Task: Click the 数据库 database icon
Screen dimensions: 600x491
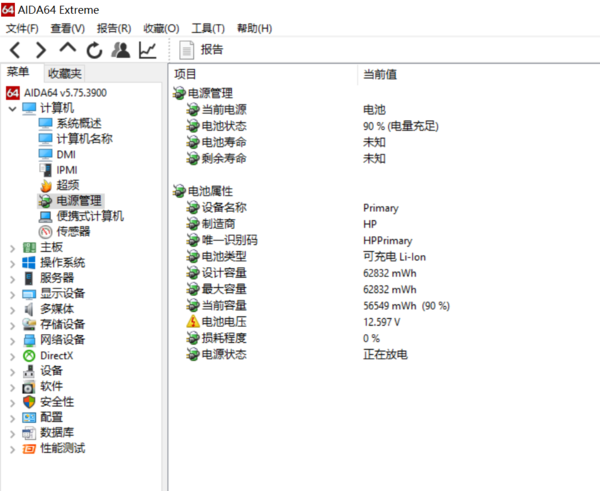Action: pyautogui.click(x=29, y=433)
